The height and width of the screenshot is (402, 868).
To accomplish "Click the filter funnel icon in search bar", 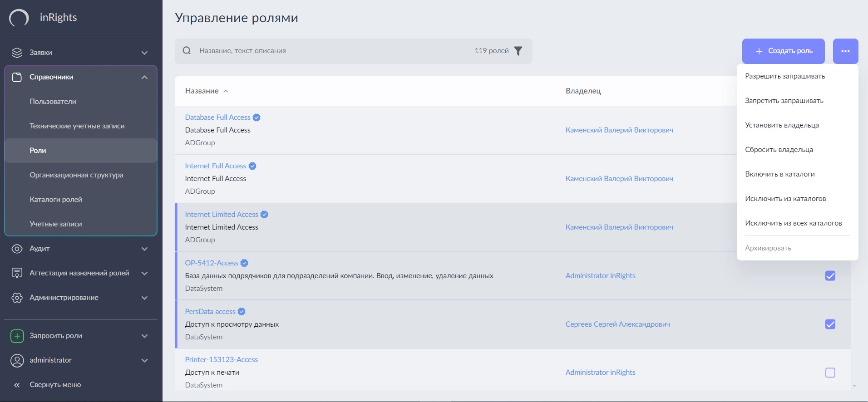I will pos(518,51).
